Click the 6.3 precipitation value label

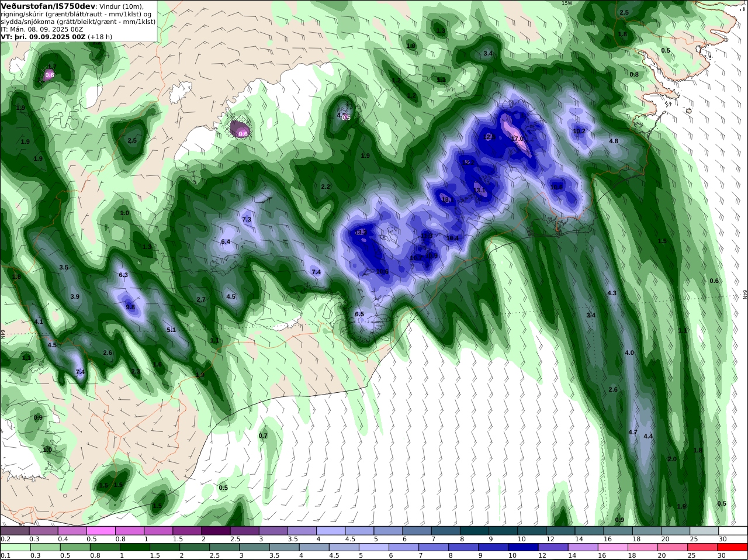(123, 275)
